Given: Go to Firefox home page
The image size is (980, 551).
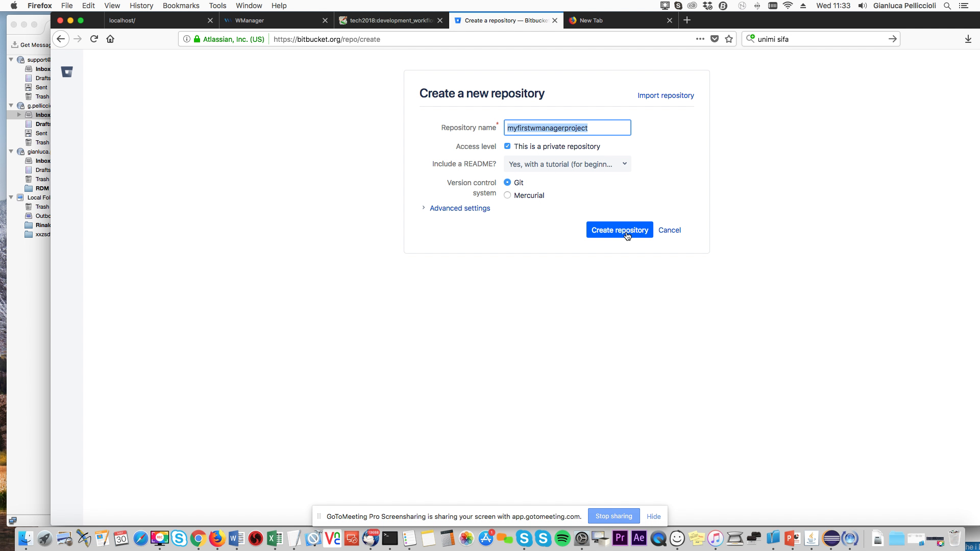Looking at the screenshot, I should click(x=110, y=39).
